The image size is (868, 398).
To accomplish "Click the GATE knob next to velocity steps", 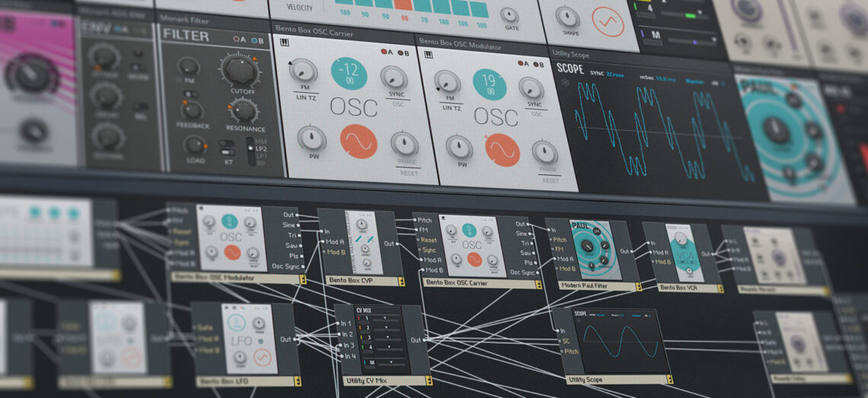I will pyautogui.click(x=510, y=15).
